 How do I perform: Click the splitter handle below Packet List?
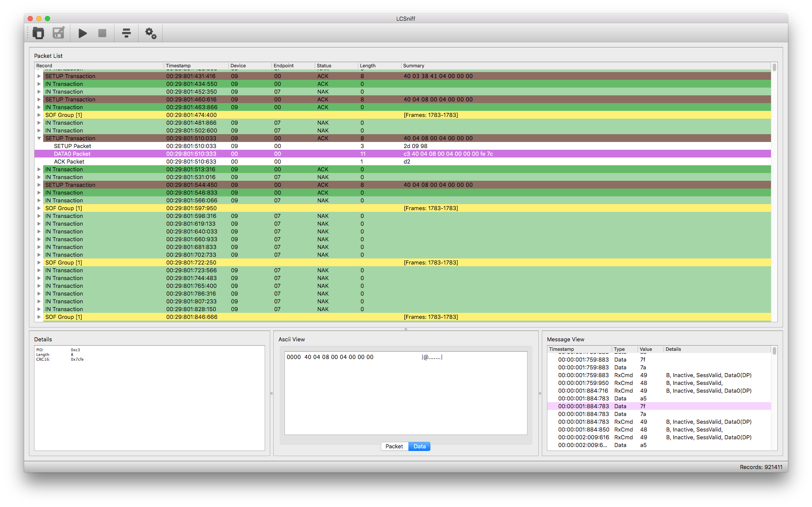(x=406, y=329)
